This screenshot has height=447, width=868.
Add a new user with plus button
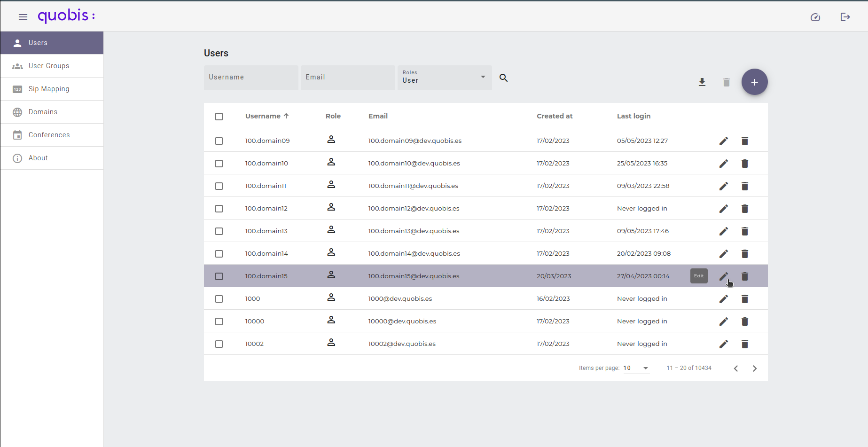click(x=755, y=82)
